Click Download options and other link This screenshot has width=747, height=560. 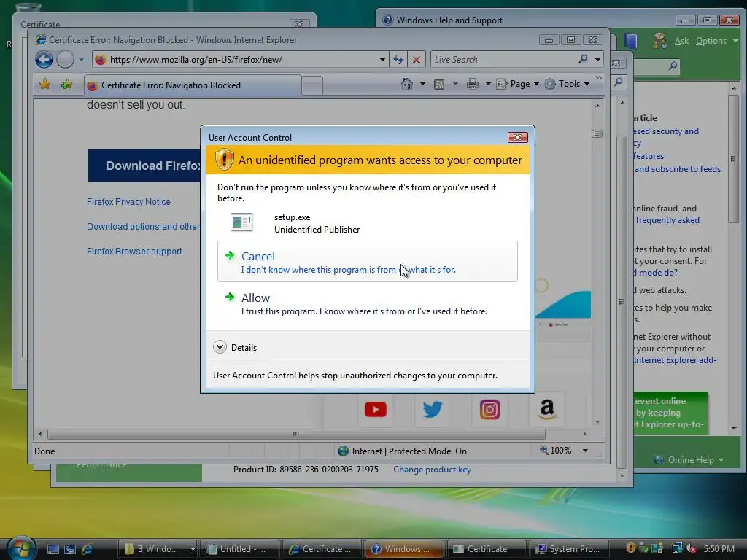pos(144,227)
